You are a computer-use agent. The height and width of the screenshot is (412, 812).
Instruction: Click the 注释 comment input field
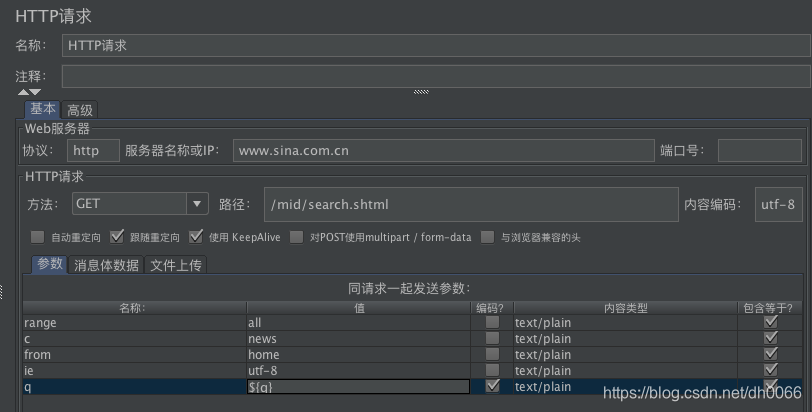pos(436,77)
